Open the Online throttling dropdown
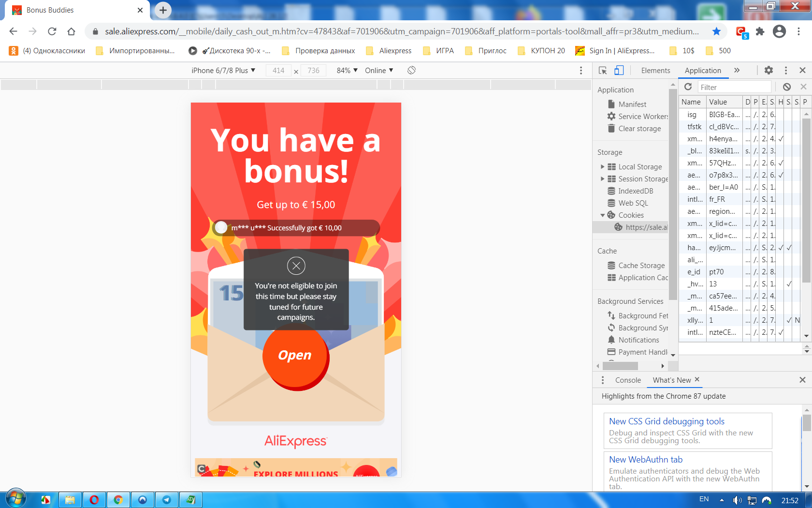 click(379, 71)
